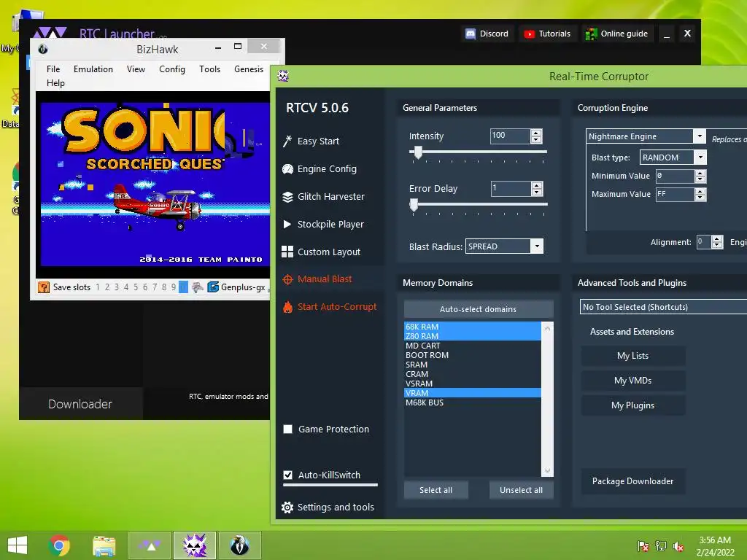Select save slot 1 in BizHawk

(x=98, y=287)
